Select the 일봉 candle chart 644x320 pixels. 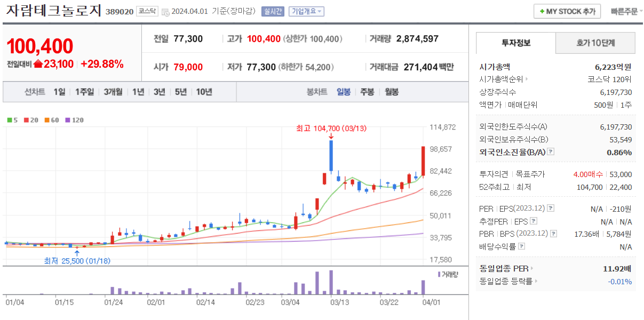[344, 92]
